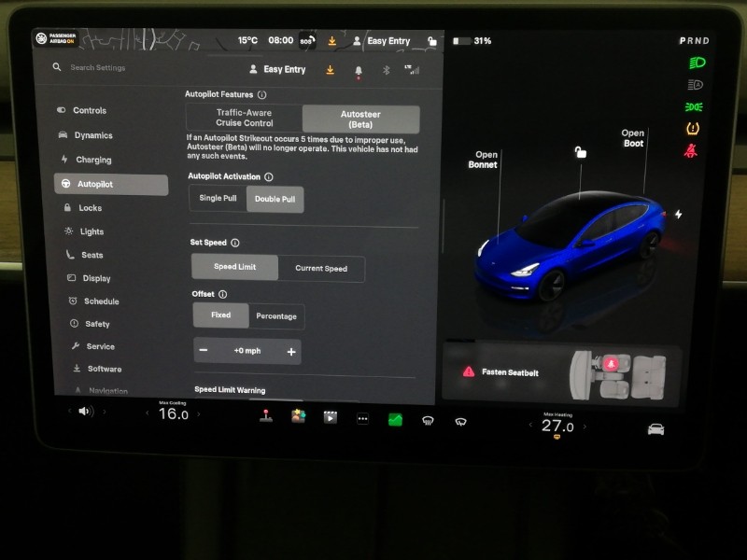Open the Toybox arcade joystick icon
Screen dimensions: 747x560
[266, 419]
